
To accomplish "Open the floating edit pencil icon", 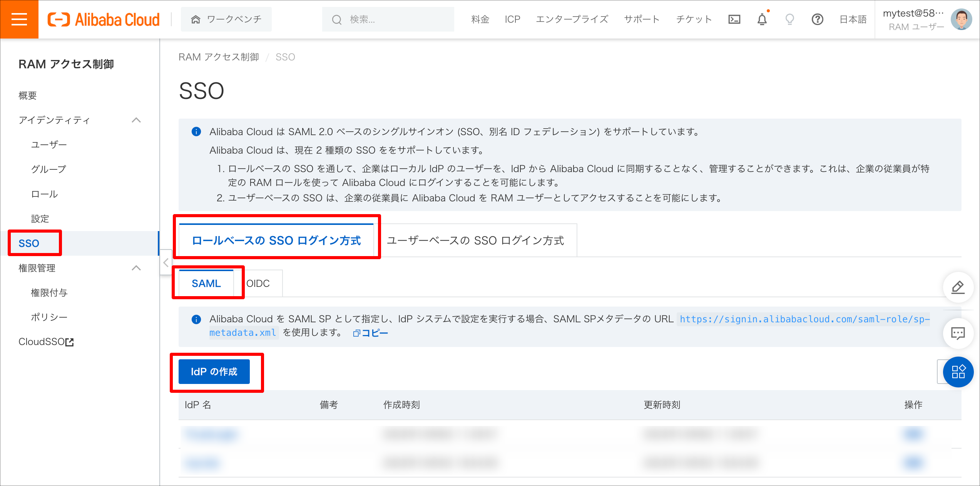I will coord(958,287).
